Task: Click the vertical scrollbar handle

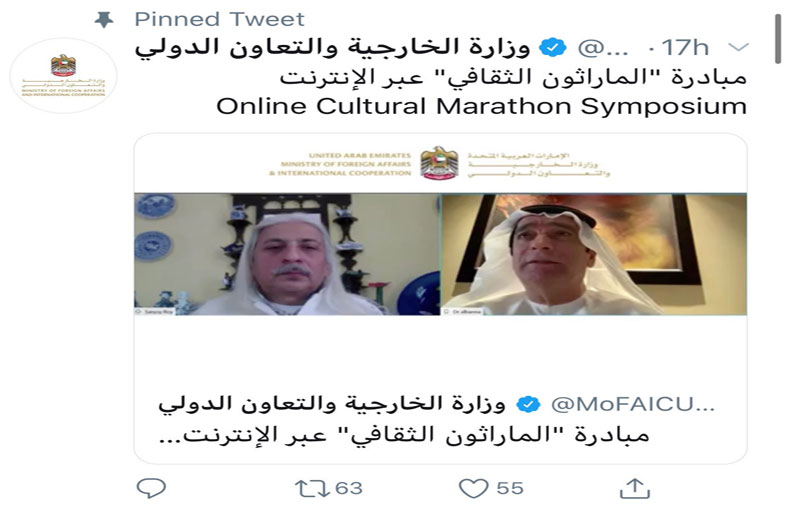Action: 778,39
